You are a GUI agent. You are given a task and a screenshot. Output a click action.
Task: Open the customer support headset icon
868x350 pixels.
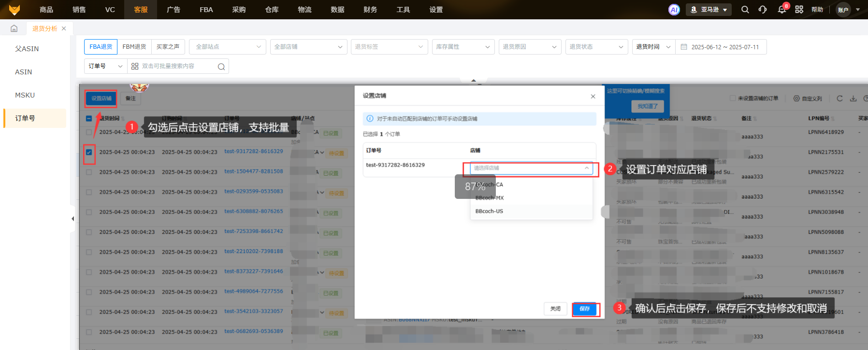[x=763, y=10]
